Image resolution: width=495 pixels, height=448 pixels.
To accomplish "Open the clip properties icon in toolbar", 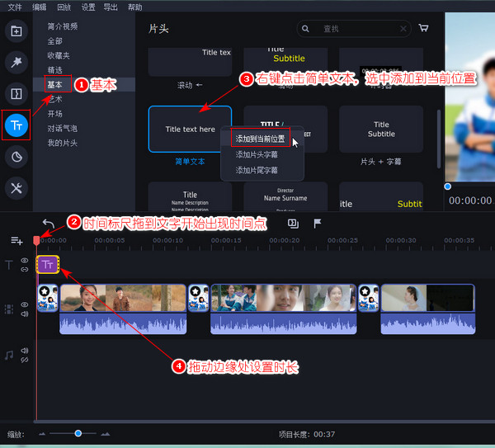I will click(293, 224).
